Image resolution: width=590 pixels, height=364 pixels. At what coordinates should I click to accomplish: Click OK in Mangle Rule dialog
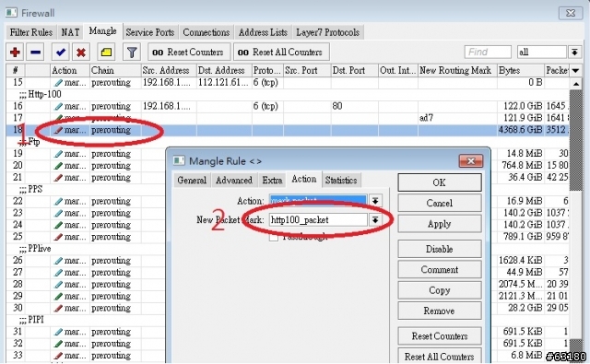tap(440, 182)
